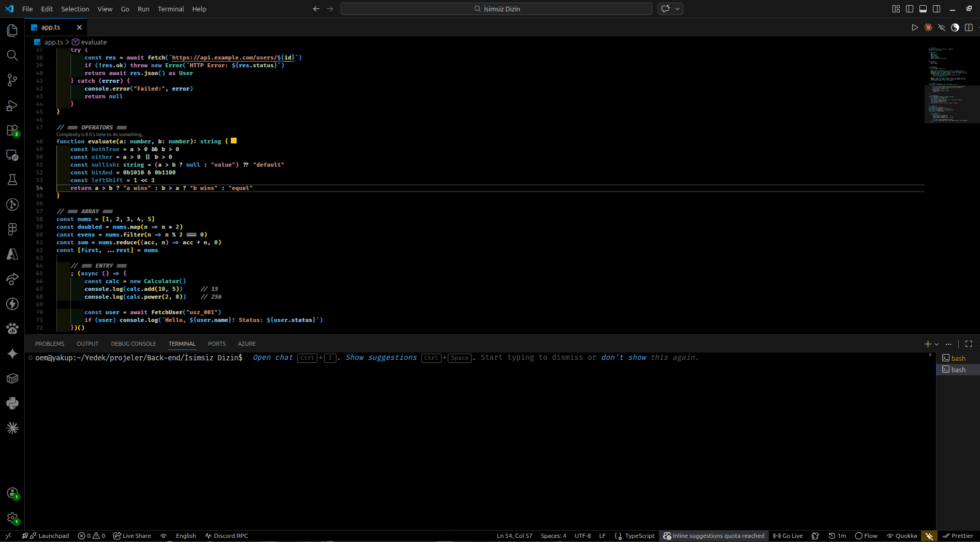Open UTF-8 encoding selector

(x=582, y=536)
